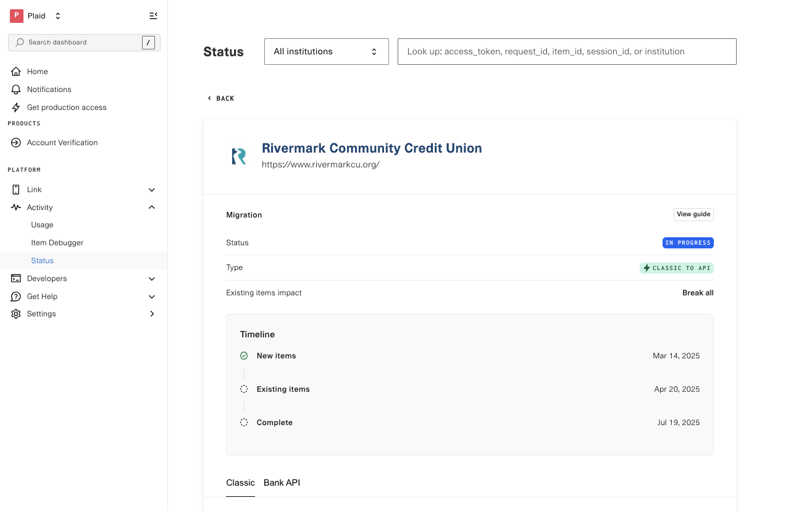Open Account Verification product
812x511 pixels.
point(62,143)
